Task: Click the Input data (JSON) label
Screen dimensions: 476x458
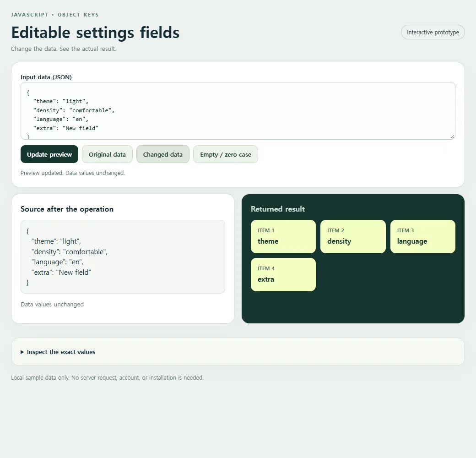Action: click(46, 77)
